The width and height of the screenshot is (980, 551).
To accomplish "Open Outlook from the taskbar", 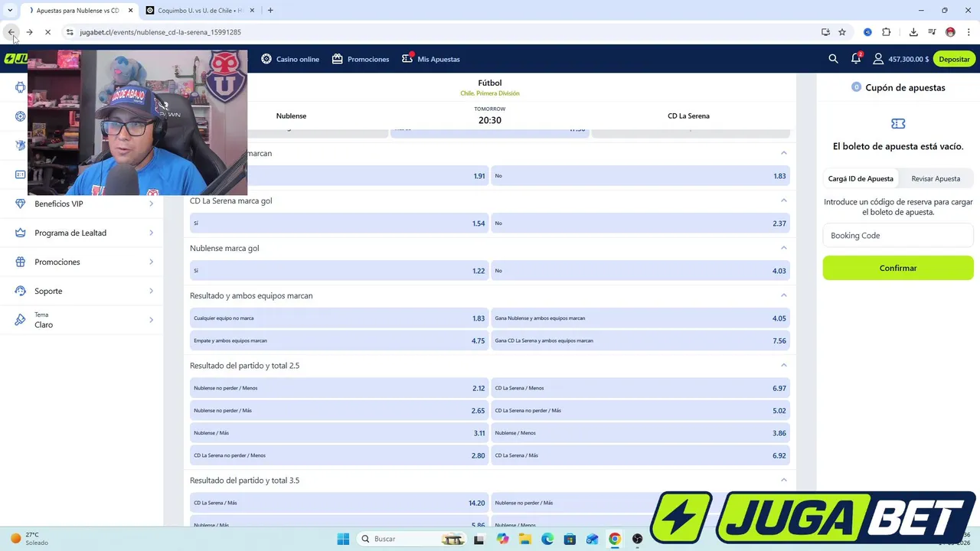I will click(x=592, y=539).
